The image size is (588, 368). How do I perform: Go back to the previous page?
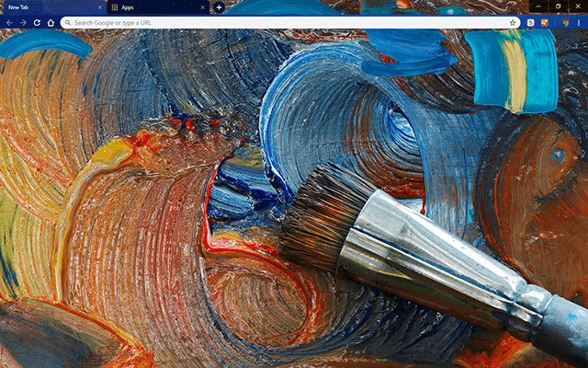pyautogui.click(x=9, y=23)
